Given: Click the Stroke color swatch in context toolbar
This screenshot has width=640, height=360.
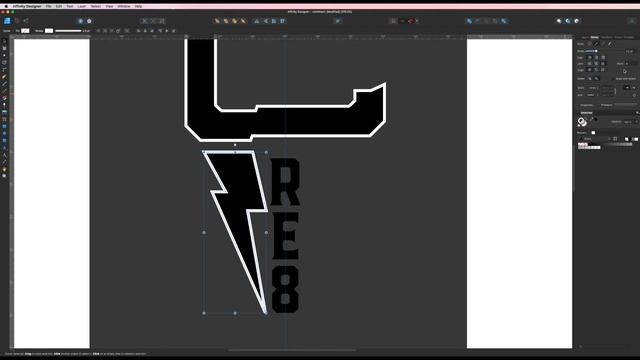Looking at the screenshot, I should point(49,31).
